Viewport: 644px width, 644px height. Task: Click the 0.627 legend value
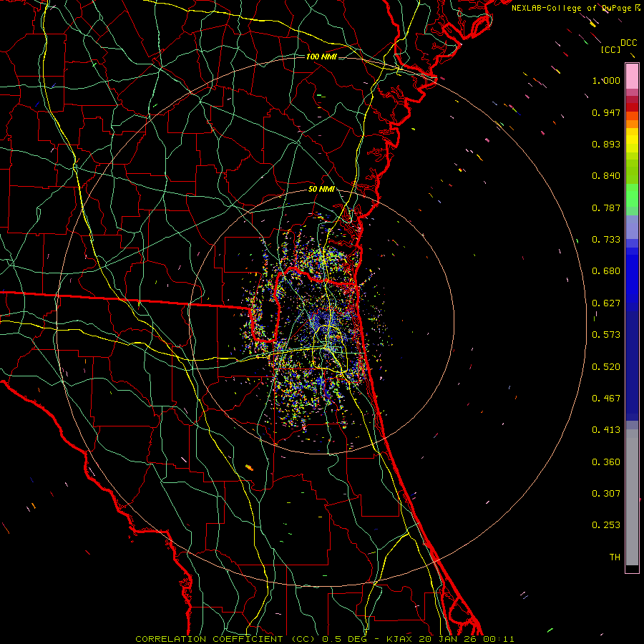coord(606,303)
